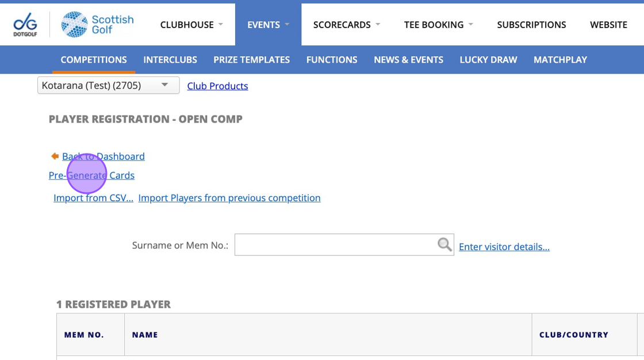Expand the Tee Booking menu
644x360 pixels.
point(438,25)
